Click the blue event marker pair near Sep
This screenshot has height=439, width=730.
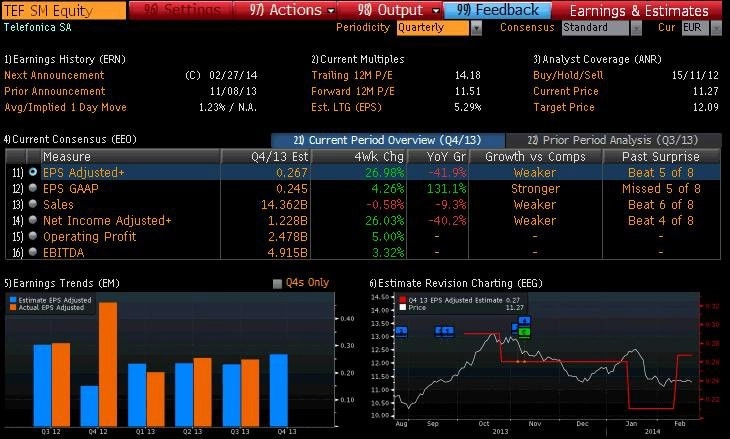click(445, 331)
